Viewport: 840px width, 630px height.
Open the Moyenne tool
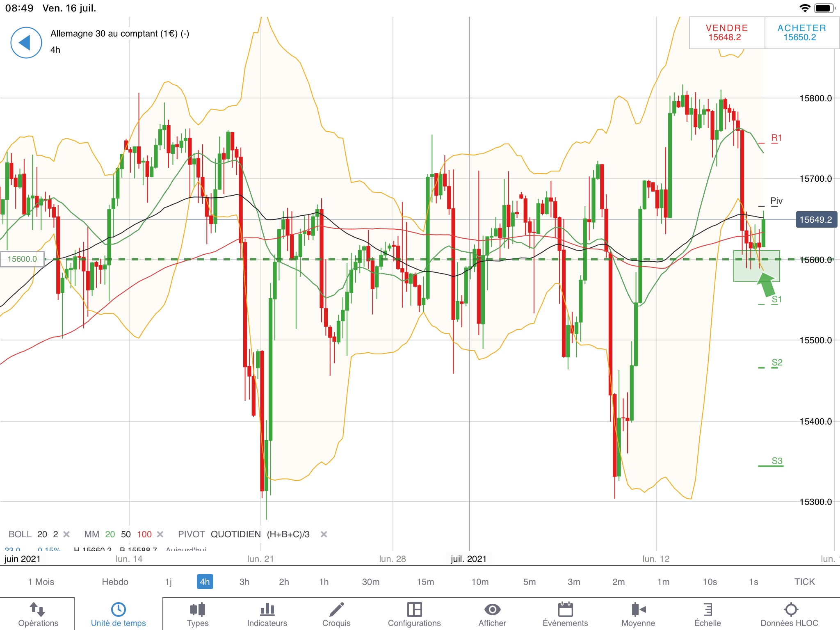tap(638, 610)
